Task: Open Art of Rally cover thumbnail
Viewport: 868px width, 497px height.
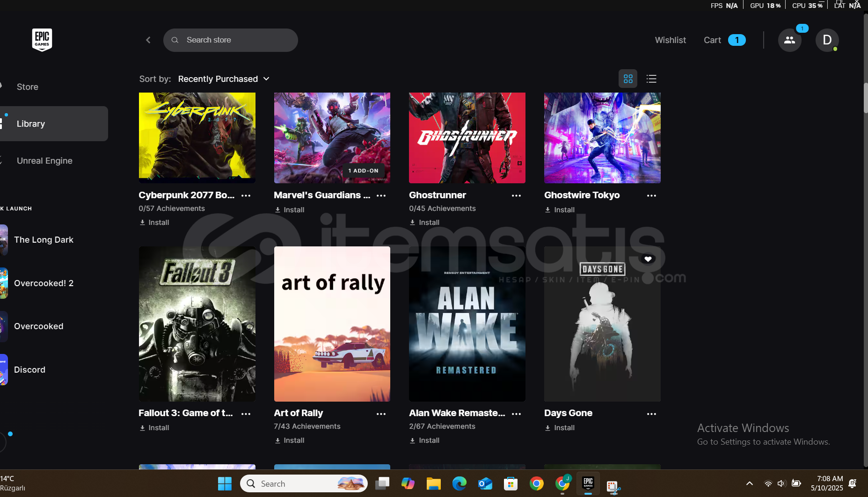Action: click(332, 324)
